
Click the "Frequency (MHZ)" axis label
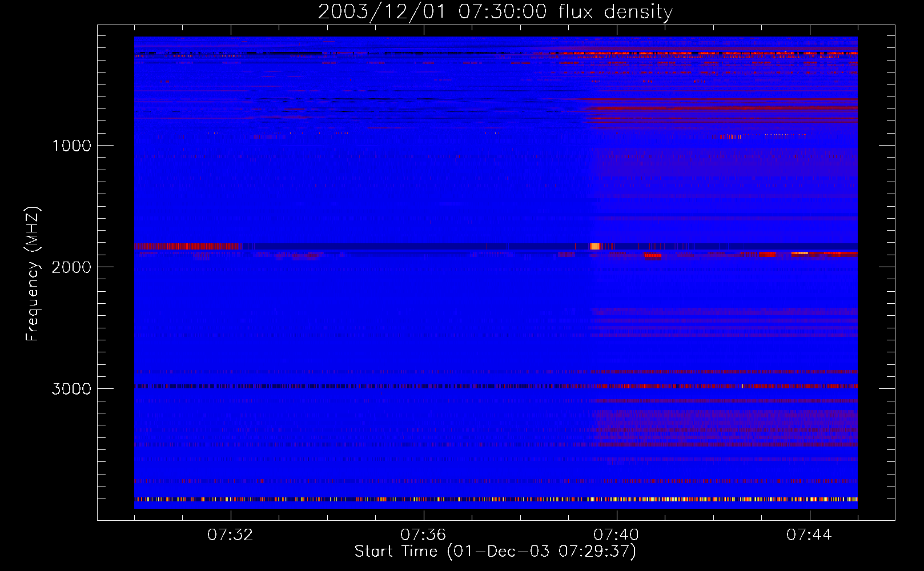pos(33,274)
